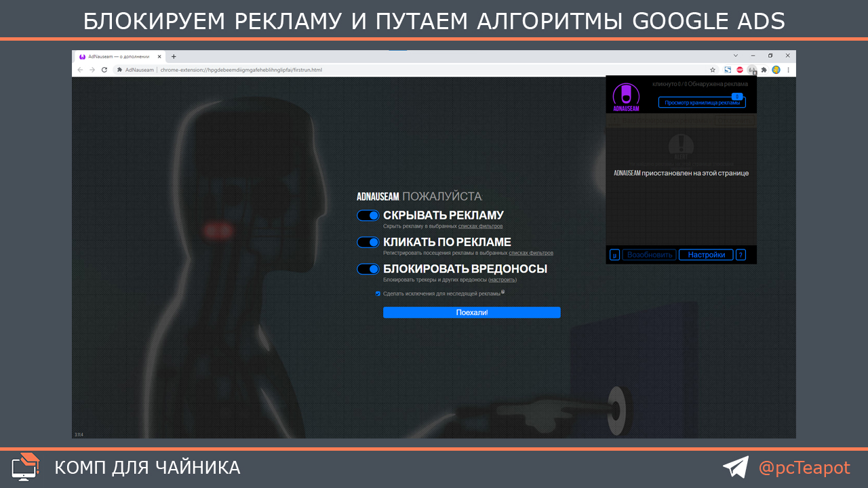This screenshot has height=488, width=868.
Task: Click the AdNauseam extension toolbar icon
Action: [x=752, y=70]
